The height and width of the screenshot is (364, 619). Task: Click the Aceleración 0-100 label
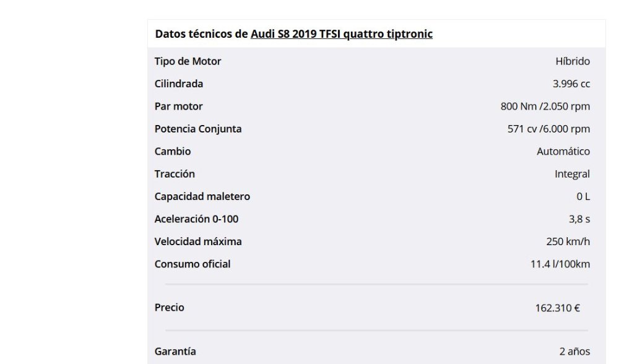[196, 219]
